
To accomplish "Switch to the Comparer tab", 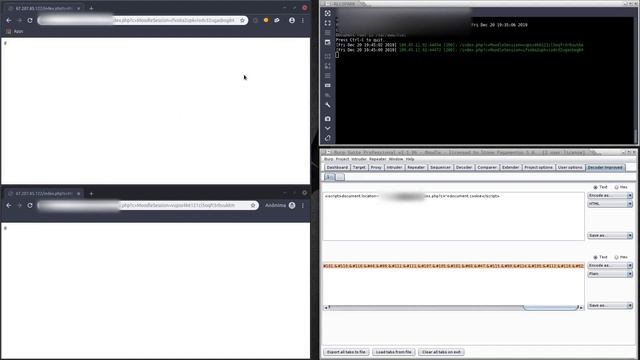I will point(487,167).
